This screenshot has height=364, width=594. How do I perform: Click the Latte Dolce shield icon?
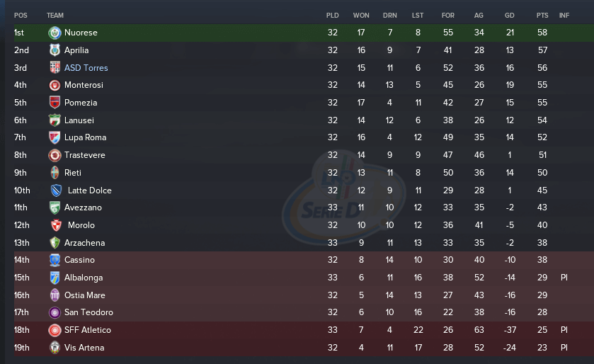click(x=56, y=190)
